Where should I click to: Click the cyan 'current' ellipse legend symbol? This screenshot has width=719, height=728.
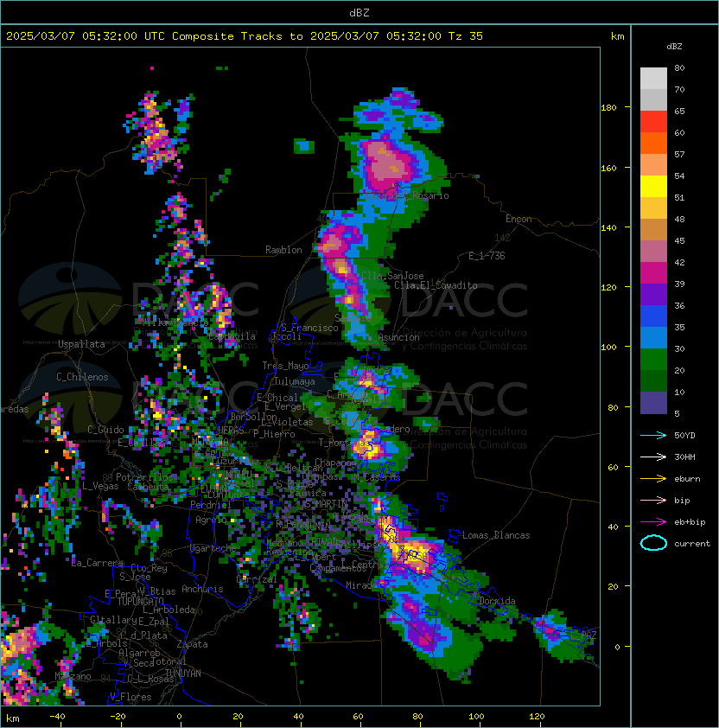653,543
